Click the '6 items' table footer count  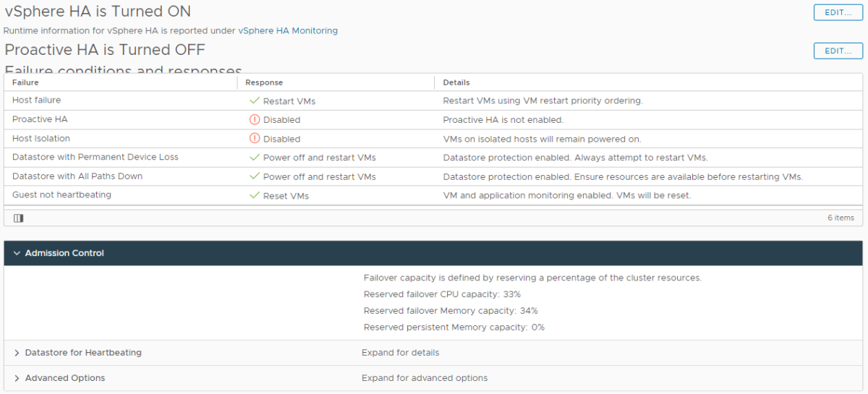(x=841, y=218)
